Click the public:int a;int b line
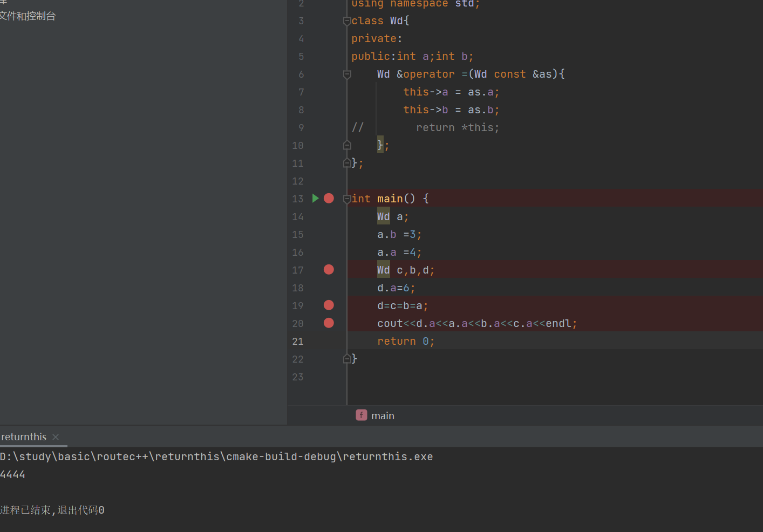 pos(412,57)
